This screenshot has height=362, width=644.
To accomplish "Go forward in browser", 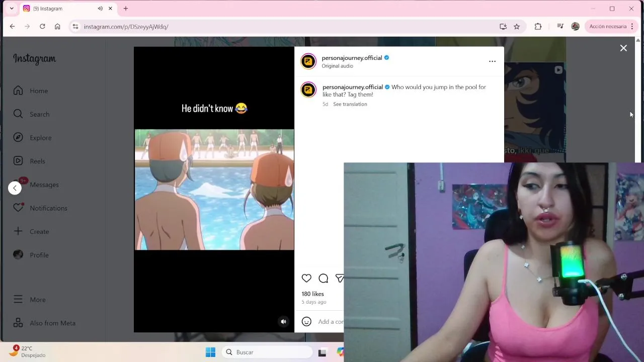I will (27, 27).
